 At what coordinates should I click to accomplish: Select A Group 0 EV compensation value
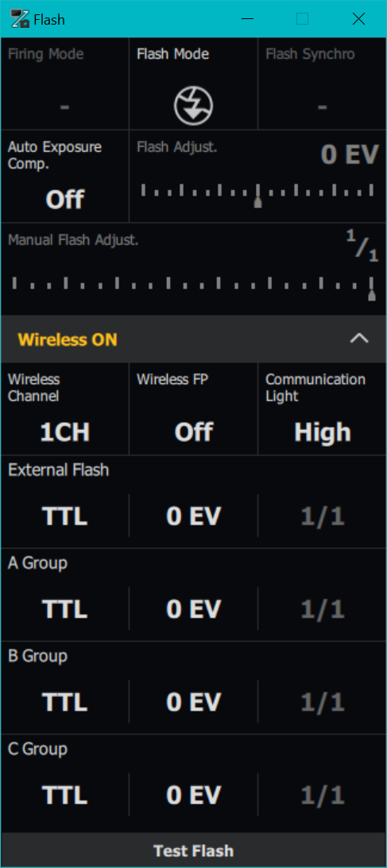tap(193, 610)
